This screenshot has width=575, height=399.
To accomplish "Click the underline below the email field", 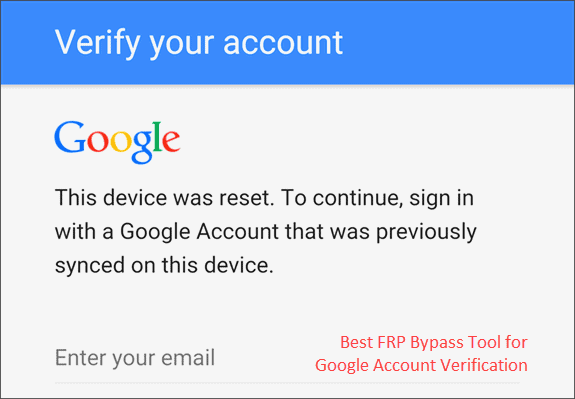I will [287, 383].
